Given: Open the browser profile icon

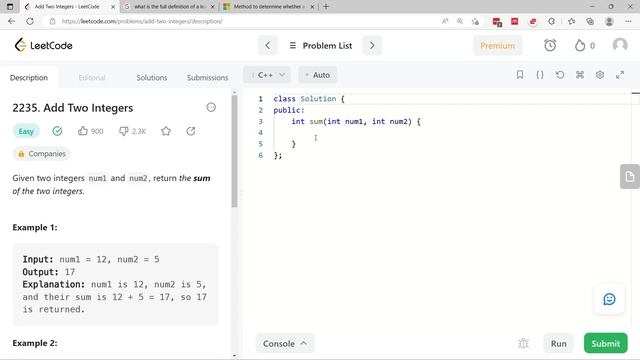Looking at the screenshot, I should [x=609, y=21].
